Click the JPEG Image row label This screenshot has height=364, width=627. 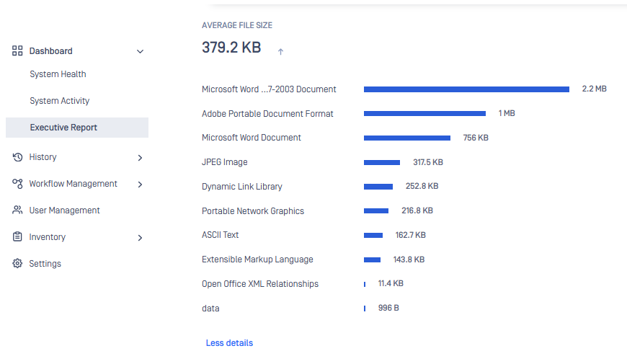225,162
